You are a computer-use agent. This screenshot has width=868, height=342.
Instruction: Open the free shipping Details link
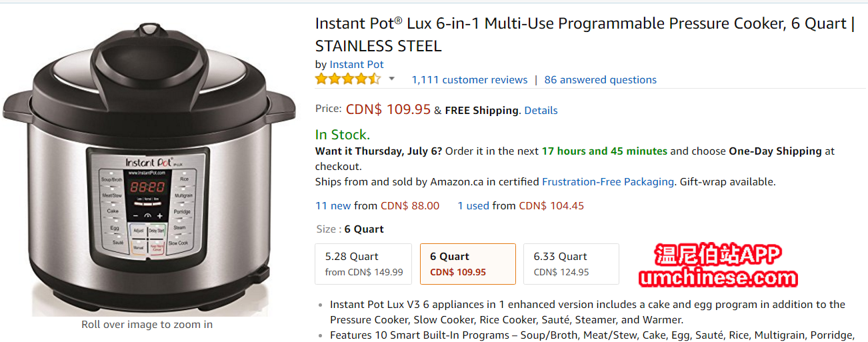[x=541, y=110]
